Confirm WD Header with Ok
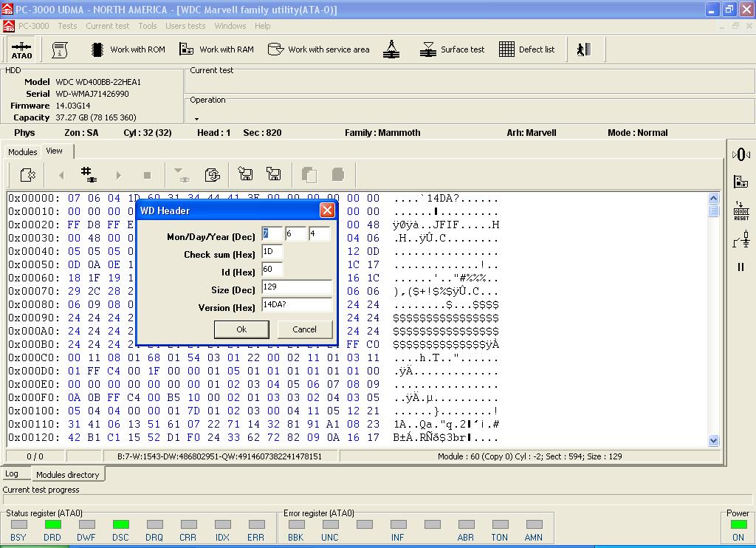756x548 pixels. click(241, 329)
